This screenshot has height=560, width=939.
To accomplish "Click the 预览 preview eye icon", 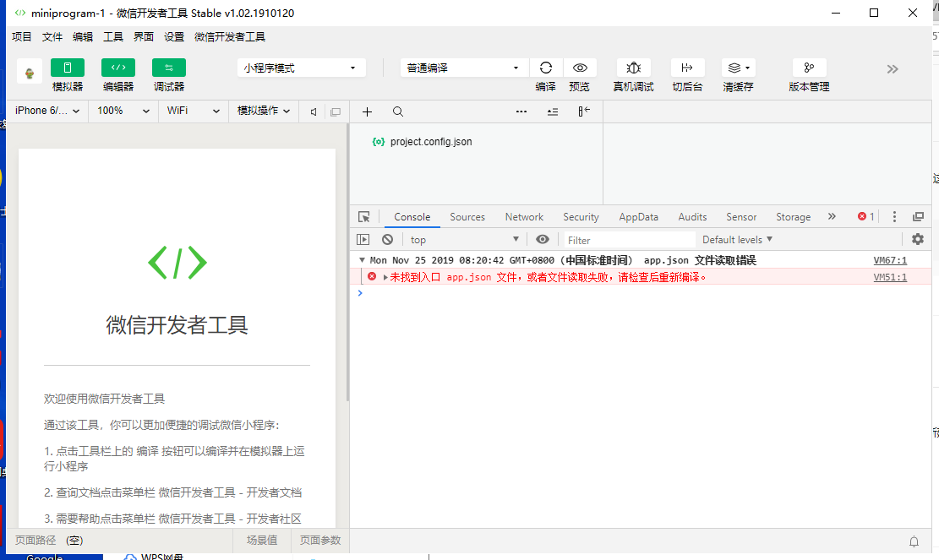I will [x=580, y=68].
